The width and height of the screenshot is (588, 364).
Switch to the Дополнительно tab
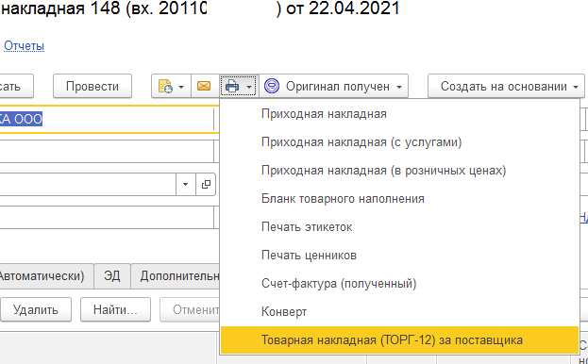(x=176, y=276)
